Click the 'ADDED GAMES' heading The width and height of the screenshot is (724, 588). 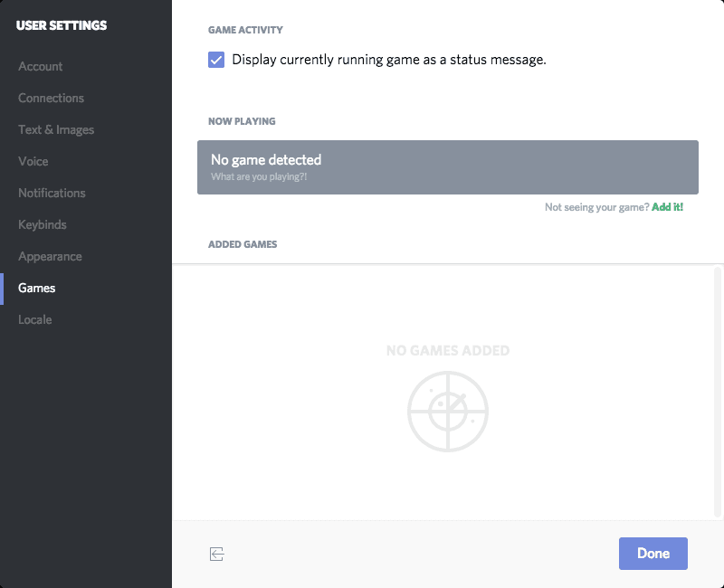243,244
